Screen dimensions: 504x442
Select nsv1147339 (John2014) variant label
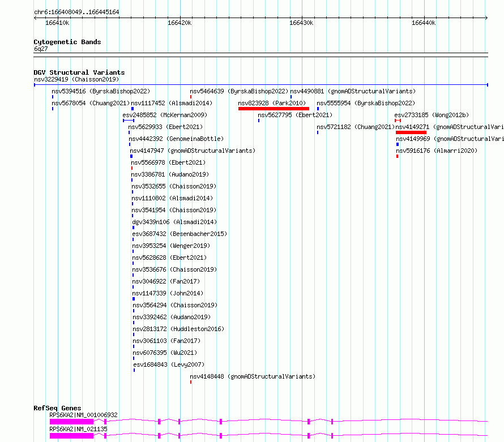click(x=168, y=293)
